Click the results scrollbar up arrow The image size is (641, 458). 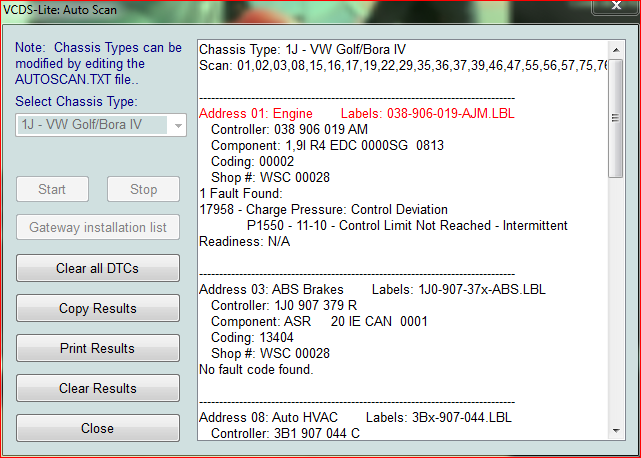pos(616,50)
